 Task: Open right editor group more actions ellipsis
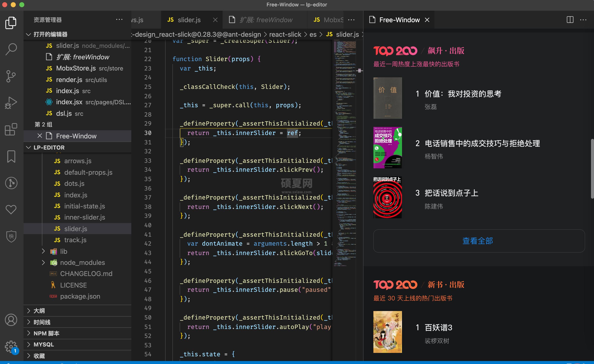[x=583, y=20]
